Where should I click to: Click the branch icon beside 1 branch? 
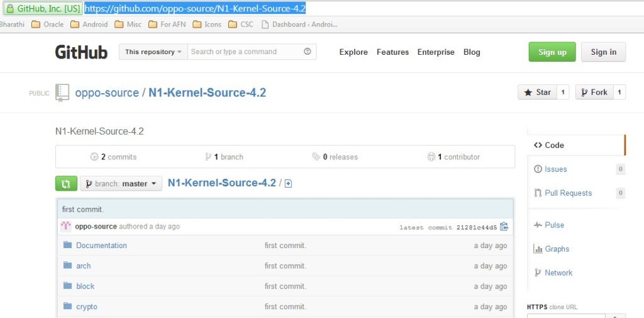point(208,157)
